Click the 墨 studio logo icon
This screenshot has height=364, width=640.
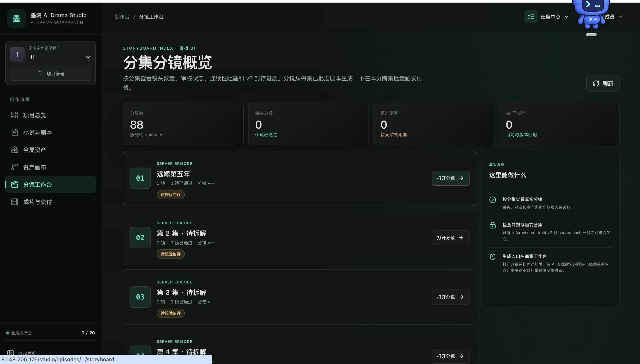click(x=16, y=18)
